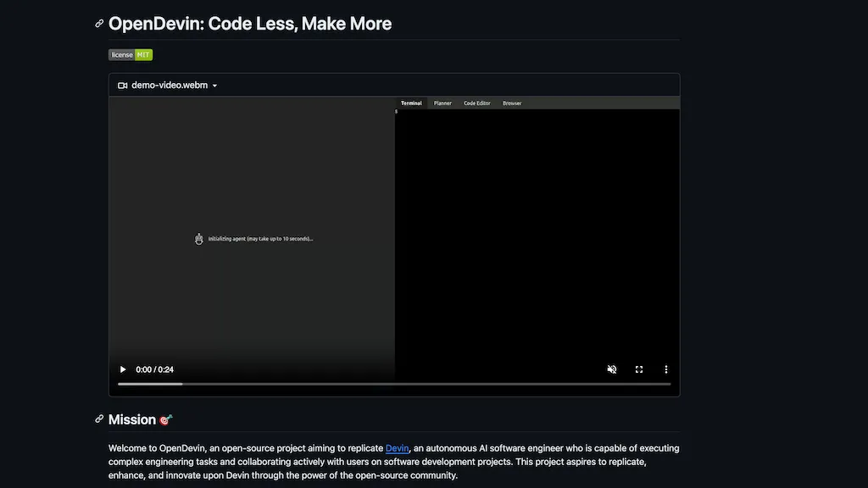Select the Browser tab

click(512, 103)
